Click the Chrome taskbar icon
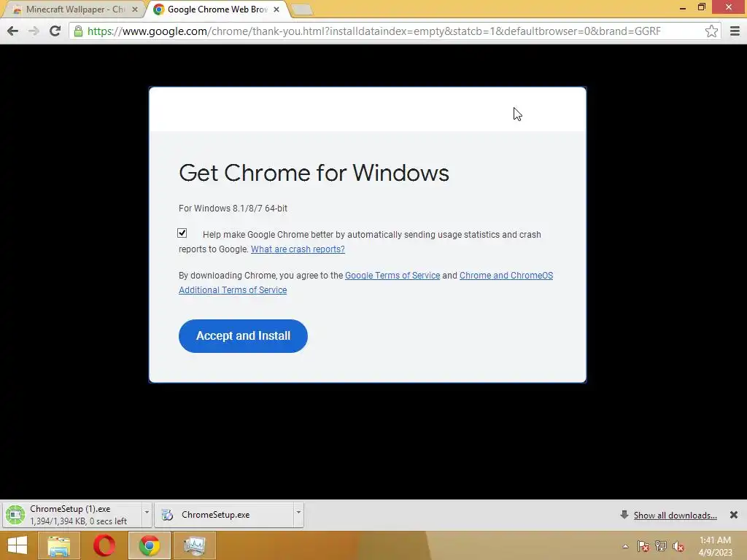Image resolution: width=747 pixels, height=560 pixels. pos(150,545)
